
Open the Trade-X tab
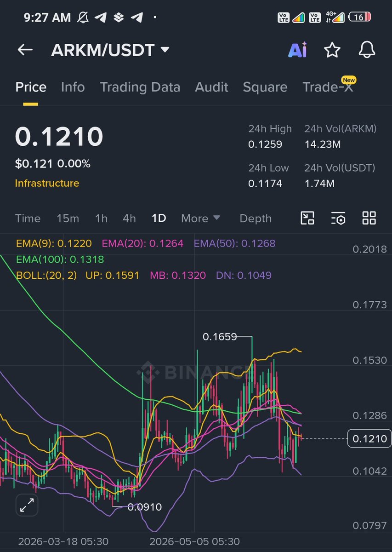328,87
